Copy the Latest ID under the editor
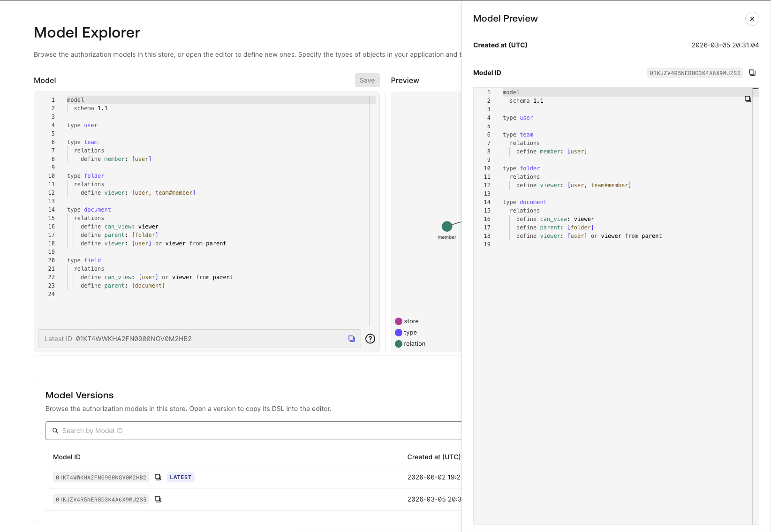Viewport: 771px width, 532px height. click(352, 339)
